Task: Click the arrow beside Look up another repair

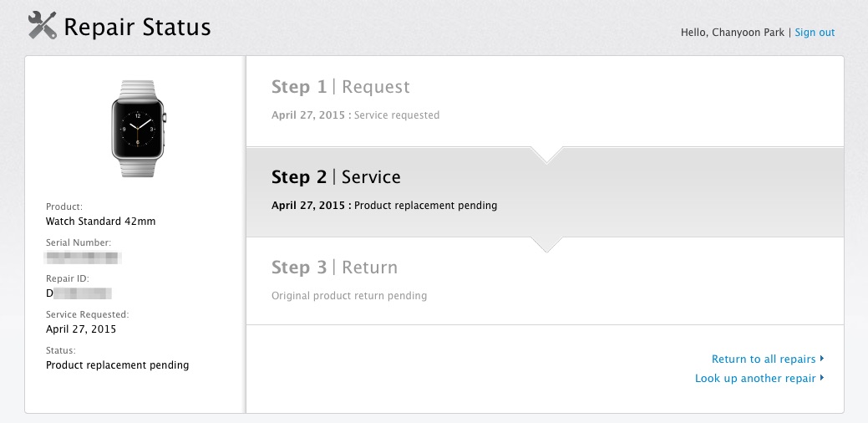Action: pyautogui.click(x=822, y=378)
